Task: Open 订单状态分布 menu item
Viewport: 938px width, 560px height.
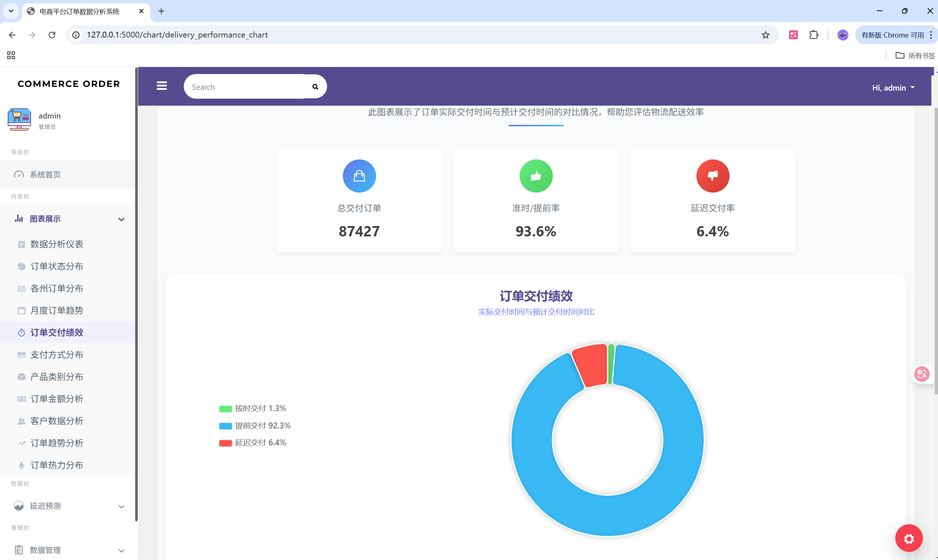Action: (57, 267)
